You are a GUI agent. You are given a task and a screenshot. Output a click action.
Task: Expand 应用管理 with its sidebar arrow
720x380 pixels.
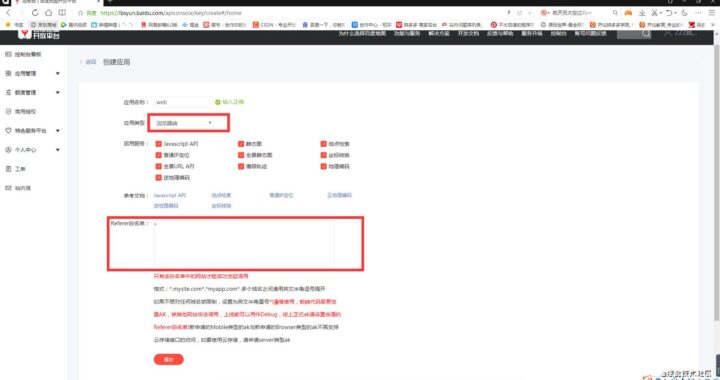pos(58,73)
